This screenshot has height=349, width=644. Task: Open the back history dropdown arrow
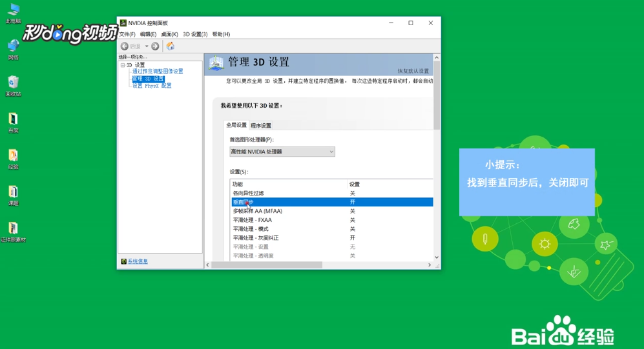(147, 46)
